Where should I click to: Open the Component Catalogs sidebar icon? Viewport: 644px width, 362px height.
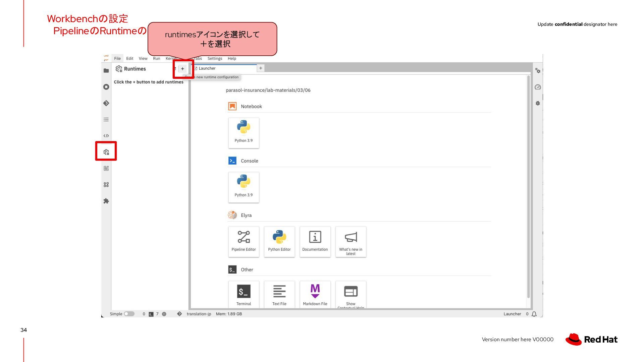[x=106, y=185]
